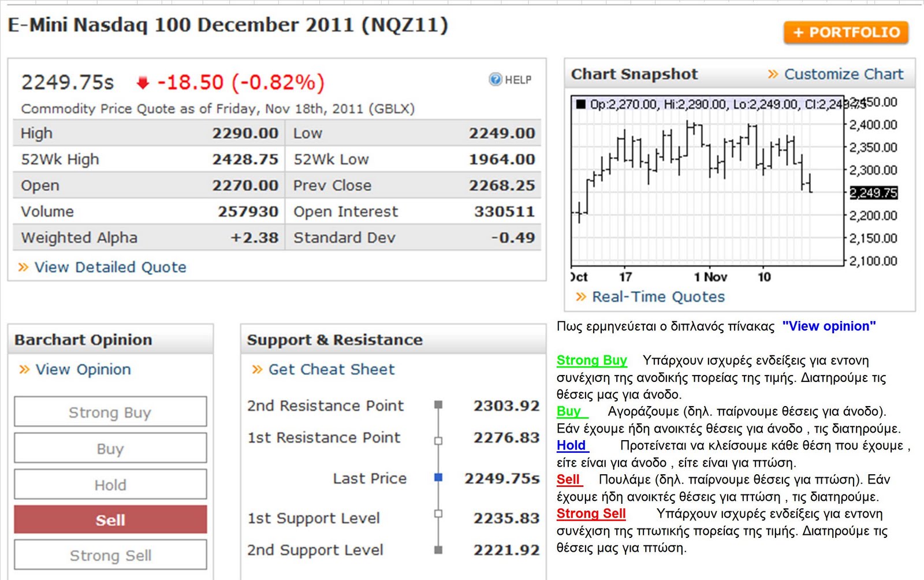Click the -18.50 (-0.82%) change value
The width and height of the screenshot is (924, 580).
[x=241, y=83]
